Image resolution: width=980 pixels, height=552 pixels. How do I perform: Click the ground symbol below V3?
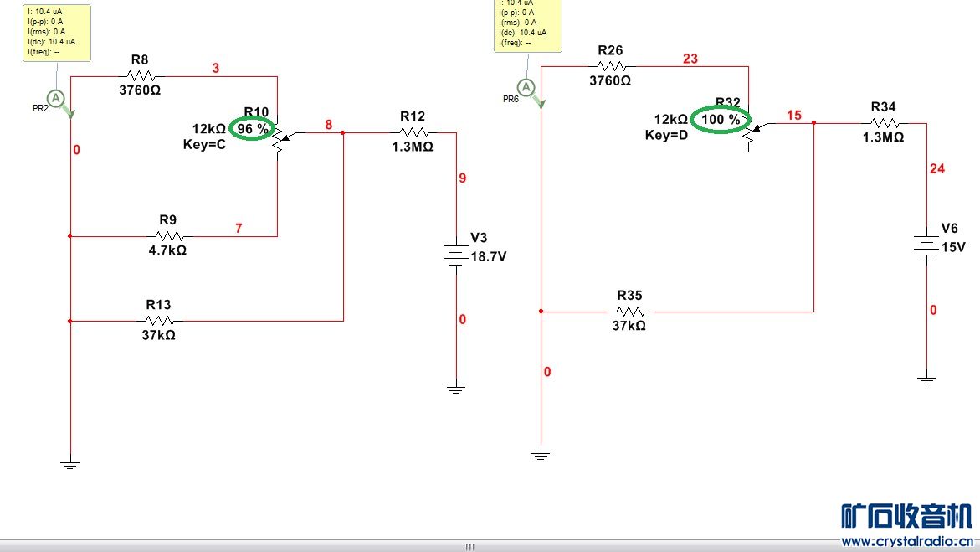(x=456, y=389)
